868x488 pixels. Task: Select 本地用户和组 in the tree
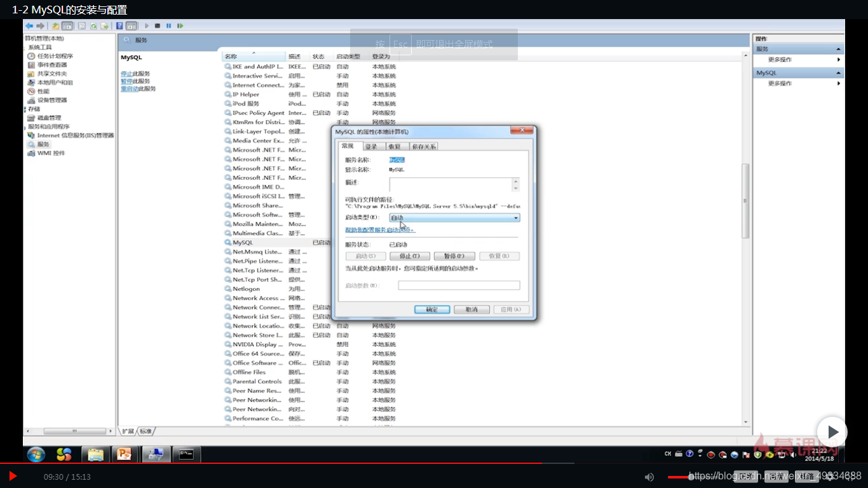[x=50, y=83]
